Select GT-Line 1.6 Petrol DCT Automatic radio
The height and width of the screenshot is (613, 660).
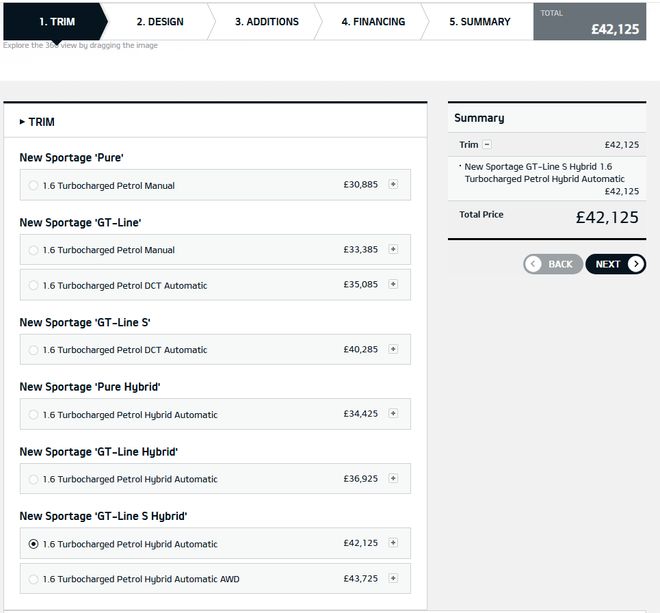[x=34, y=285]
